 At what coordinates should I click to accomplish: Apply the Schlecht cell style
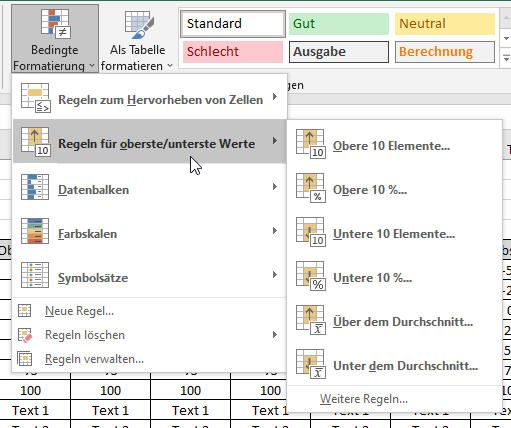233,52
